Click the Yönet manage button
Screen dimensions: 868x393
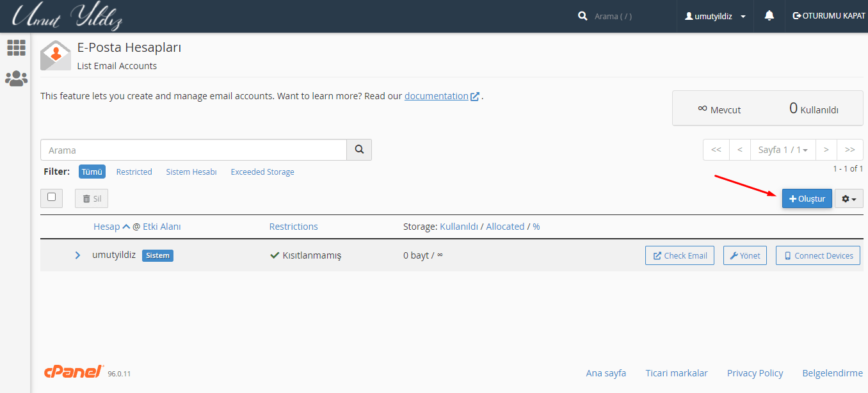(x=745, y=255)
